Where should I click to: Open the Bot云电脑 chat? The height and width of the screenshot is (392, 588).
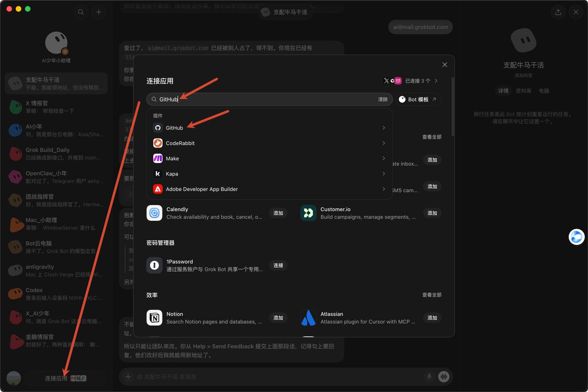click(56, 247)
